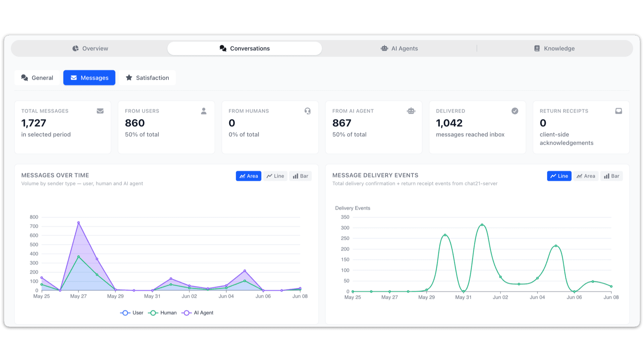Switch Message Delivery Events chart to Area
The height and width of the screenshot is (362, 644).
tap(586, 176)
